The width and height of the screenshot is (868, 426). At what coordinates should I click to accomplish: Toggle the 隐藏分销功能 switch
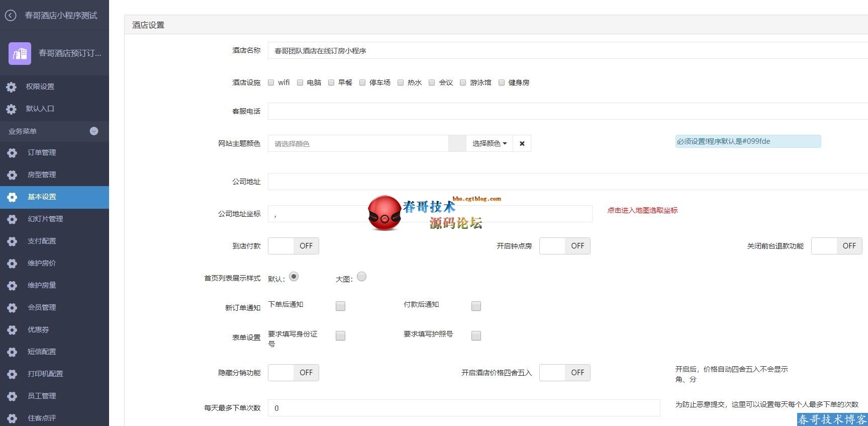click(294, 373)
